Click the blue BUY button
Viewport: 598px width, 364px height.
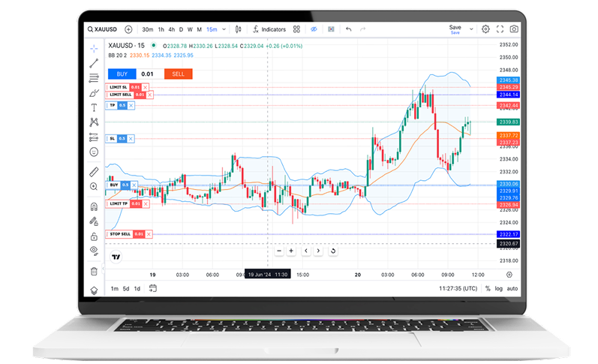click(122, 74)
